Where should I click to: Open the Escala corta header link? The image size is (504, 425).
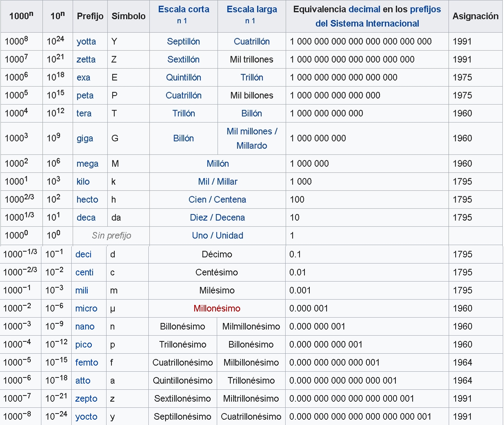tap(184, 9)
